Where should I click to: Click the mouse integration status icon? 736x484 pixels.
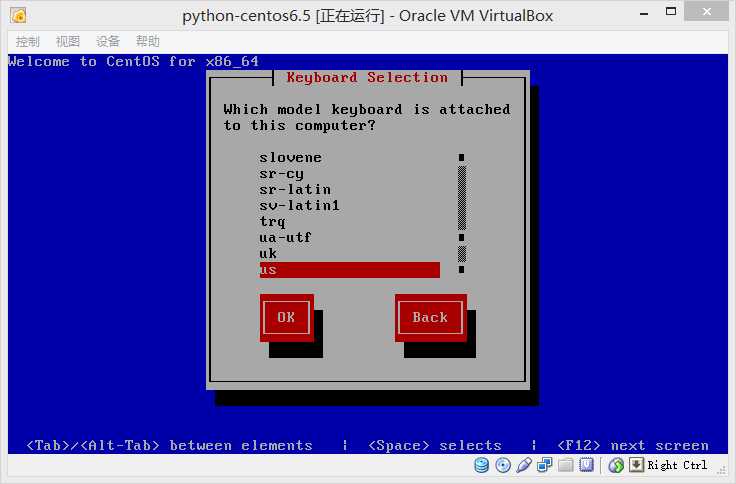click(616, 465)
